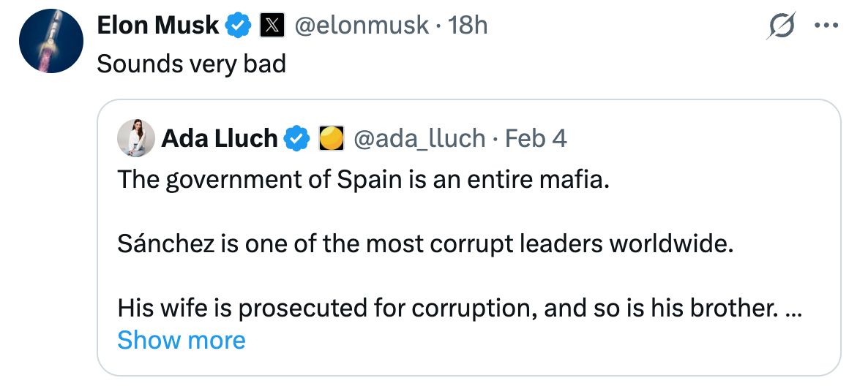Screen dimensions: 868x386
Task: Open the Ada Lluch display name
Action: pos(219,137)
